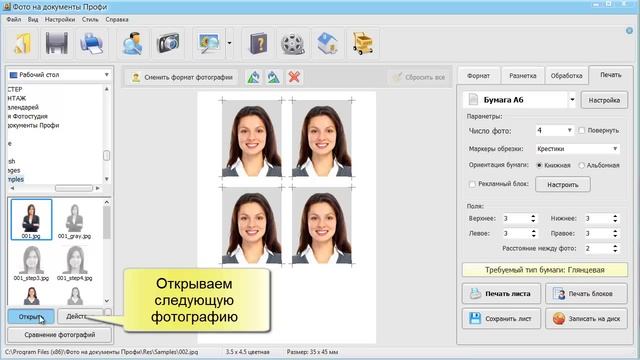This screenshot has height=360, width=640.
Task: Open the Стиль menu
Action: tap(90, 19)
